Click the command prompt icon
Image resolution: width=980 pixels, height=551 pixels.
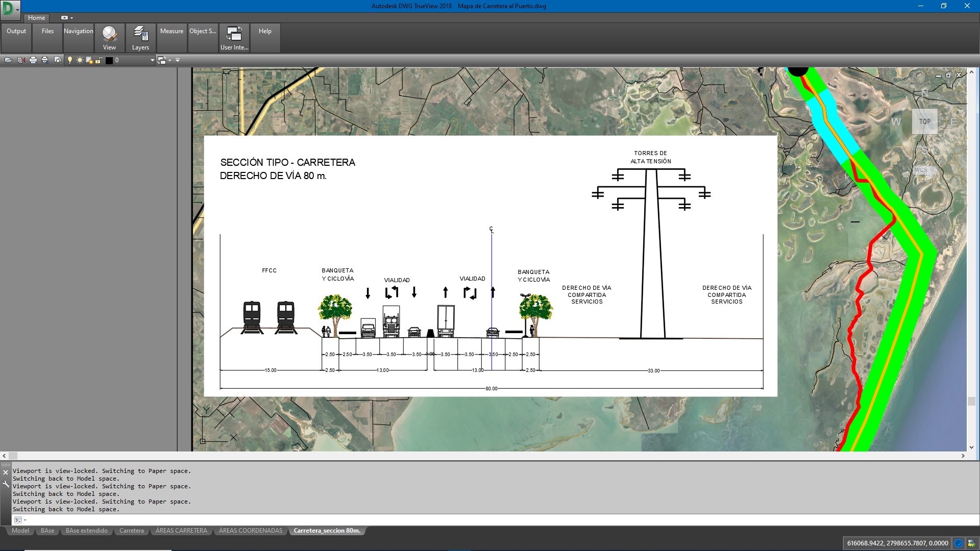[x=18, y=520]
